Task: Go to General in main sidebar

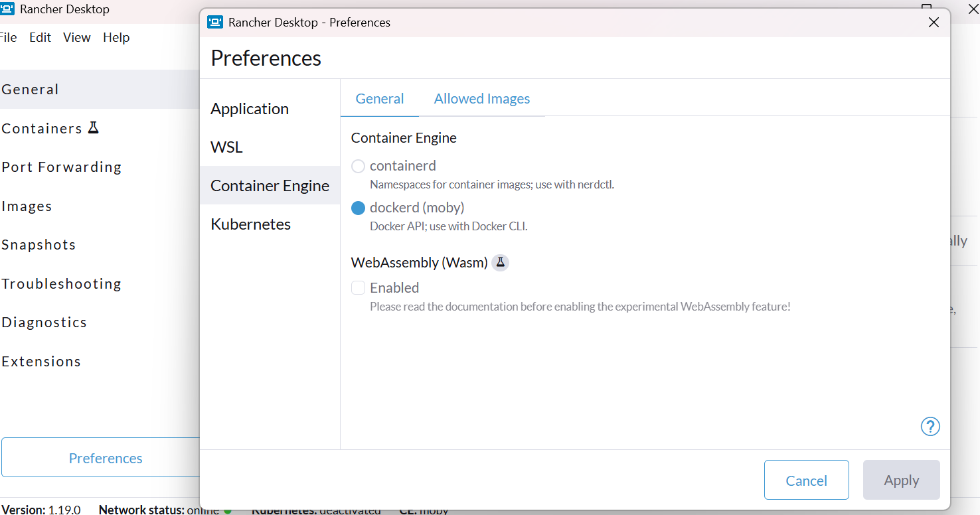Action: (100, 89)
